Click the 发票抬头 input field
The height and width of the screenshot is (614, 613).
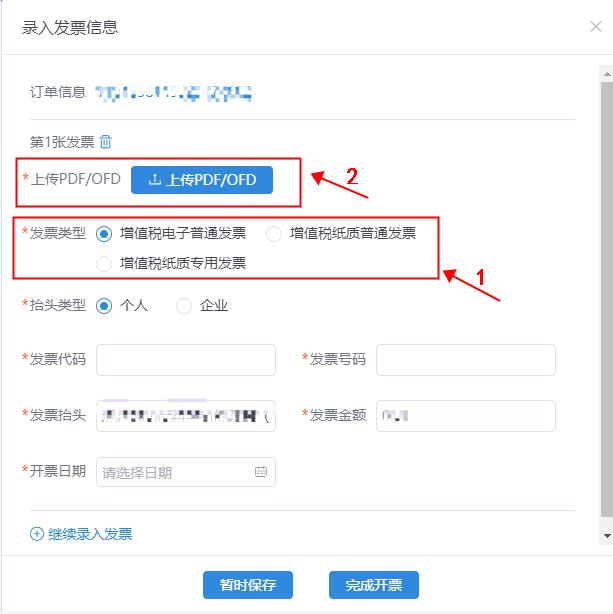coord(186,415)
